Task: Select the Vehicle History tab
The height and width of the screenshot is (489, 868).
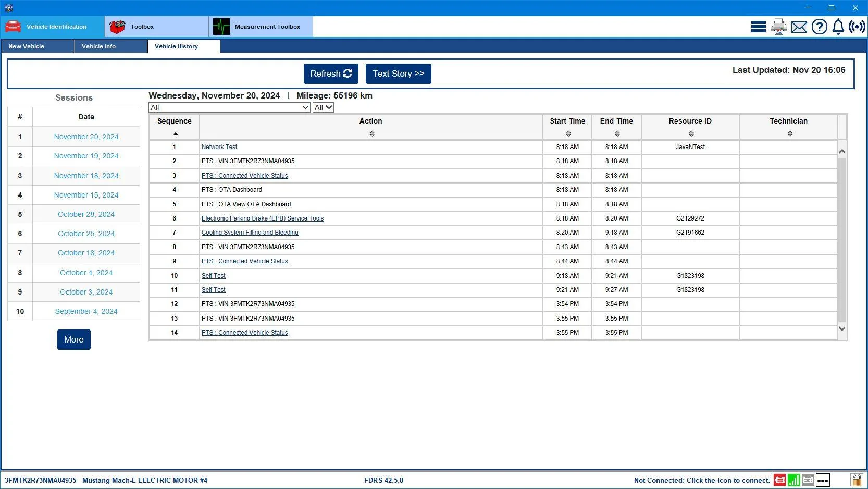Action: [184, 46]
